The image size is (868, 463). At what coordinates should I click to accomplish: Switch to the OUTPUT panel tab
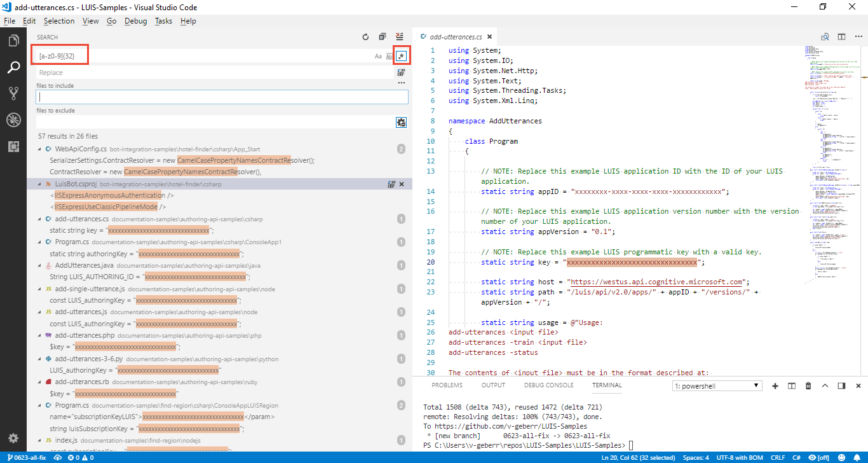[x=493, y=385]
